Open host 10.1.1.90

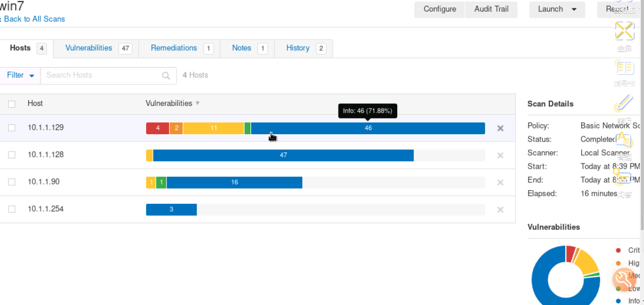click(x=43, y=182)
